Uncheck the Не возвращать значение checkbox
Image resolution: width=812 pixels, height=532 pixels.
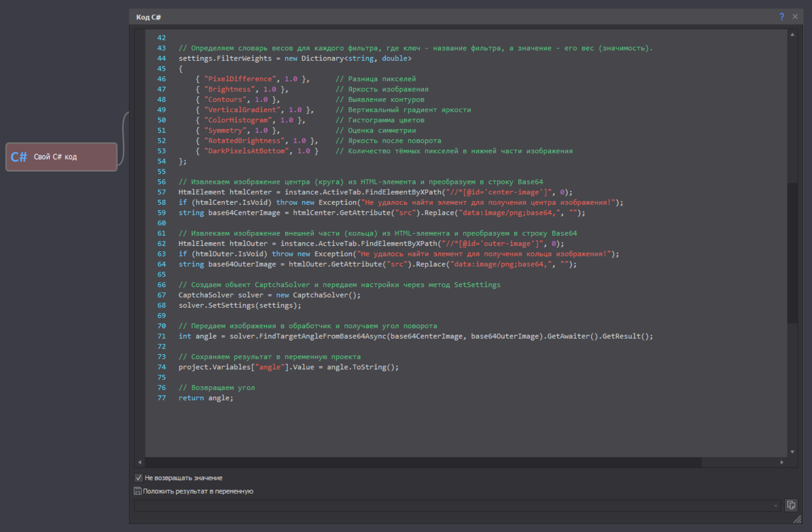click(139, 478)
